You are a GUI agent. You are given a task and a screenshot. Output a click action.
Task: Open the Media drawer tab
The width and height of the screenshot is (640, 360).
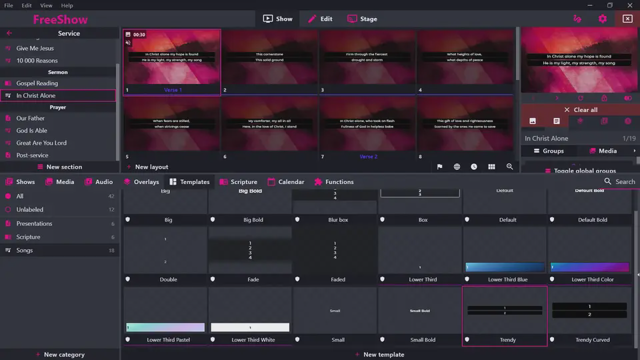tap(60, 182)
